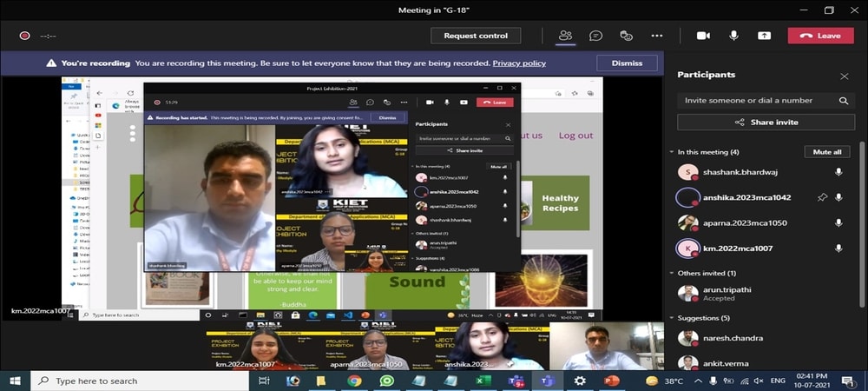The height and width of the screenshot is (391, 868).
Task: Click the participants panel vertical scrollbar
Action: [x=862, y=217]
